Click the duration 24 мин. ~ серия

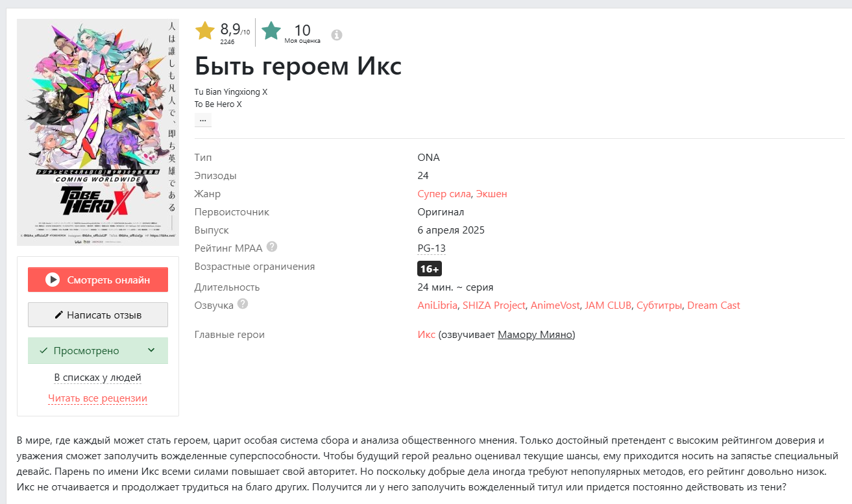point(456,287)
